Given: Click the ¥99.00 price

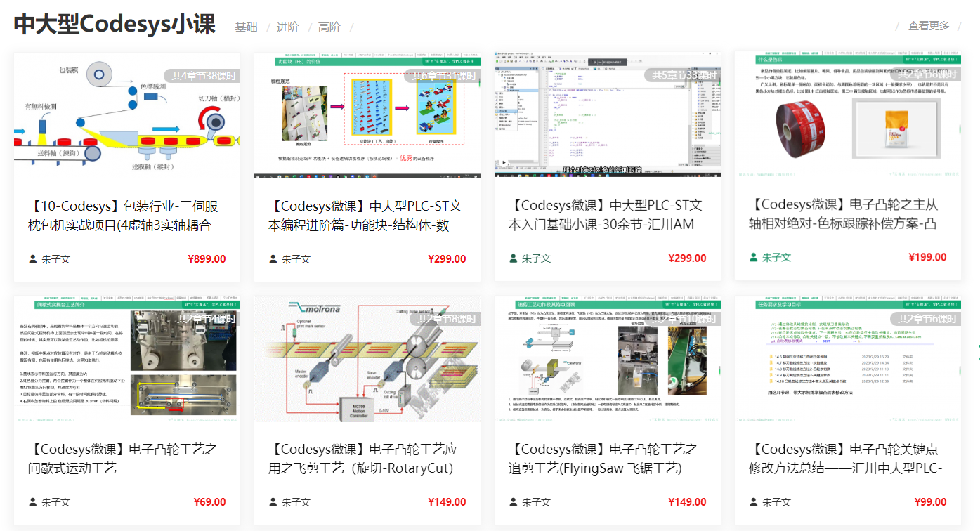Looking at the screenshot, I should point(931,502).
